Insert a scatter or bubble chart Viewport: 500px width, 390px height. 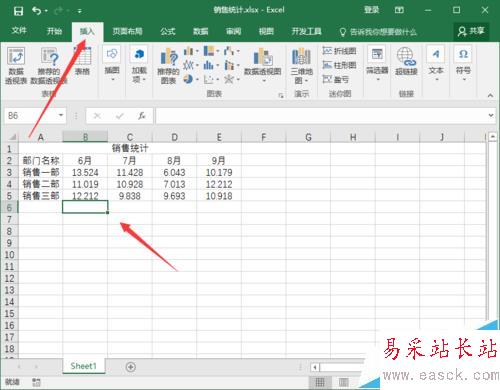[211, 79]
